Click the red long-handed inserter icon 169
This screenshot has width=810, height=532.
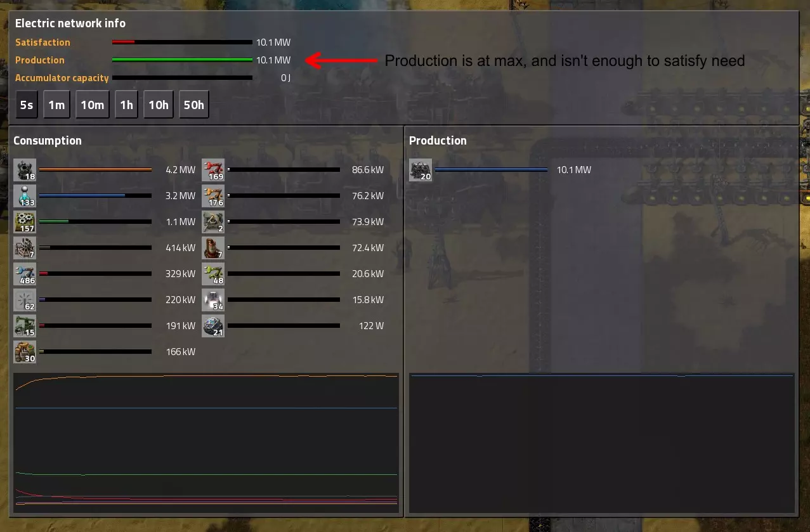coord(213,170)
